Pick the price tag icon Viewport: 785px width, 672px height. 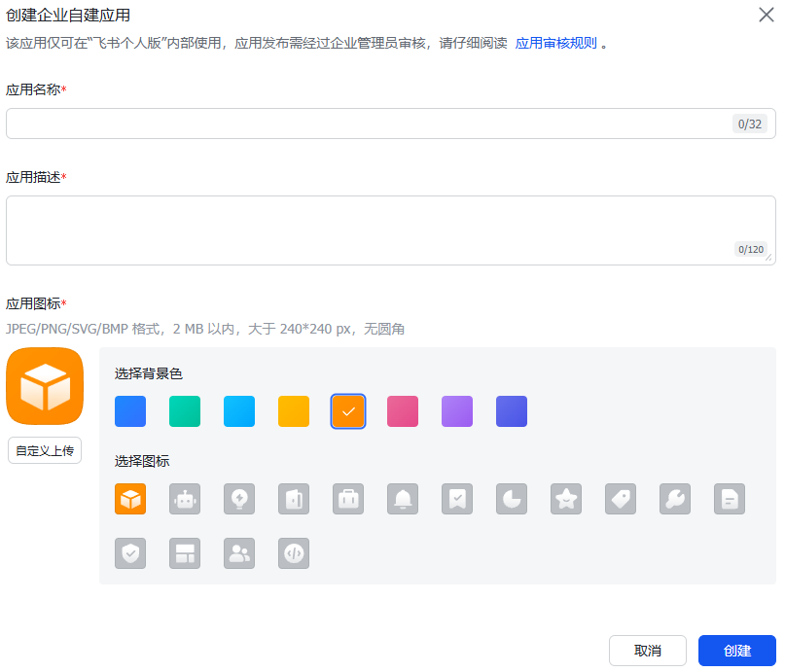(621, 499)
